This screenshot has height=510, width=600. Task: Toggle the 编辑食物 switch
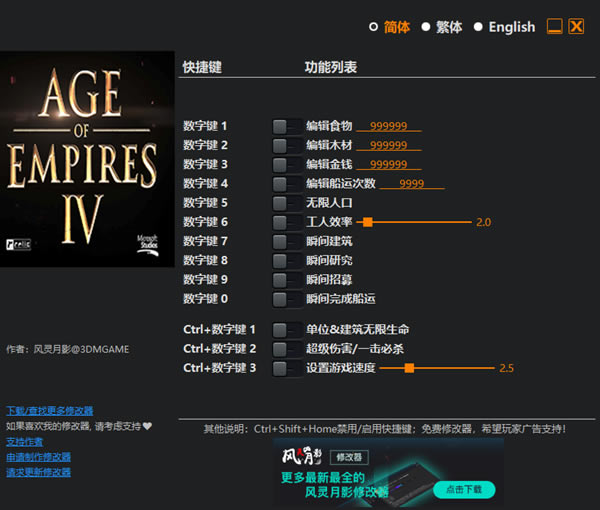[x=286, y=126]
